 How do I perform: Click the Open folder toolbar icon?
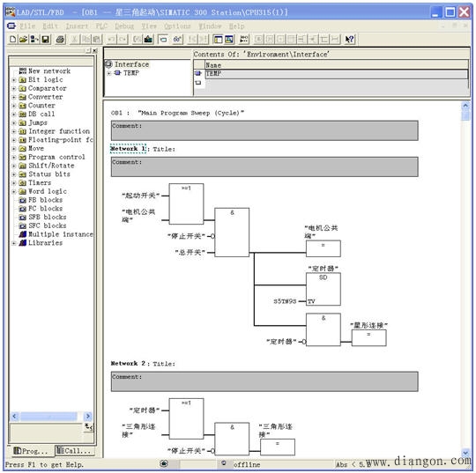coord(24,39)
